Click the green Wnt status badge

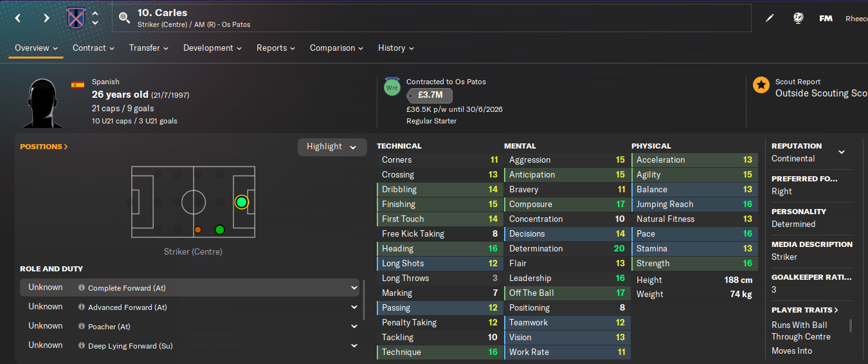(x=392, y=87)
